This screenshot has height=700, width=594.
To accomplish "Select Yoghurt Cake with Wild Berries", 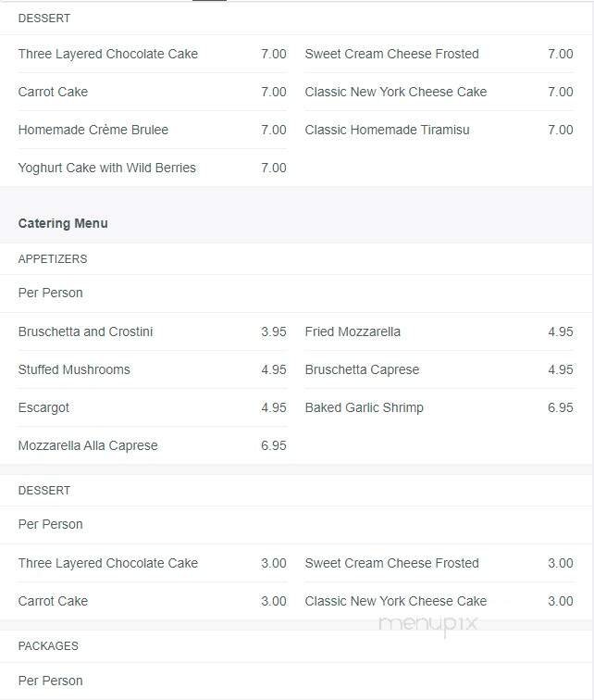I will [x=107, y=168].
